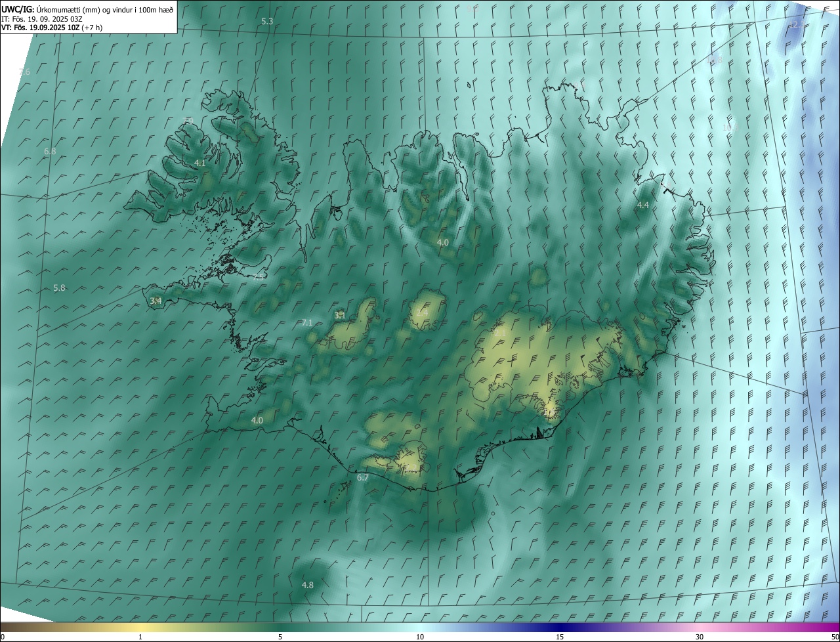
Task: Click the title 'Úrkomumætti (mm) og vindur í 100m hæð'
Action: (x=104, y=9)
